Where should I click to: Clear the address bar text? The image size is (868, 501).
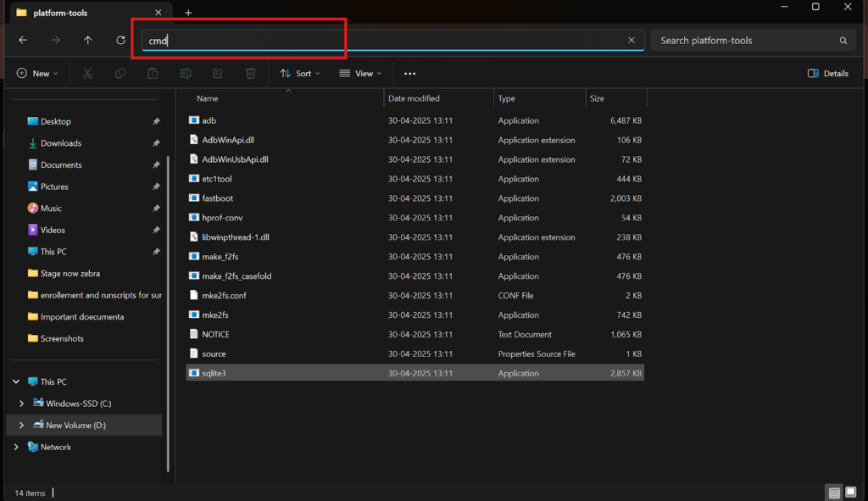click(631, 40)
